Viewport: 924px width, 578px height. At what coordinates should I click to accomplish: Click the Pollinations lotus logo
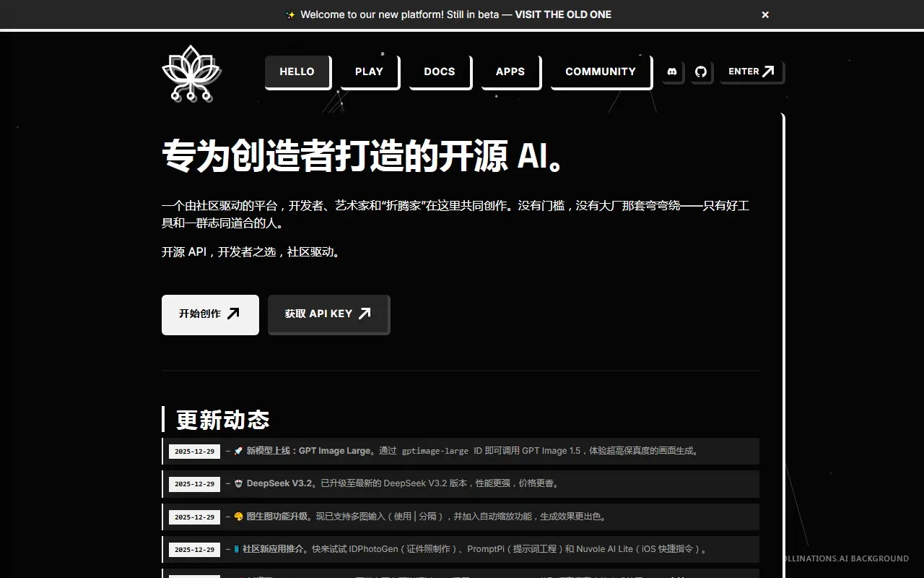[191, 73]
